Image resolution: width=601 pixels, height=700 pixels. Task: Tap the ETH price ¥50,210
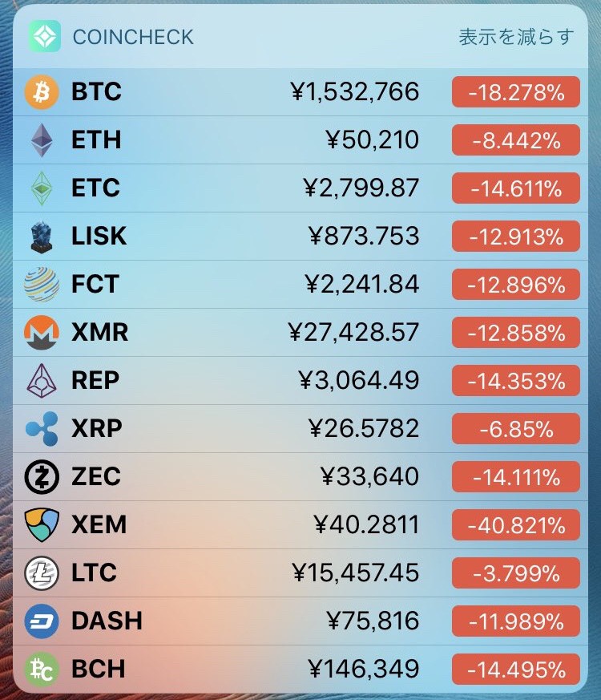click(373, 140)
